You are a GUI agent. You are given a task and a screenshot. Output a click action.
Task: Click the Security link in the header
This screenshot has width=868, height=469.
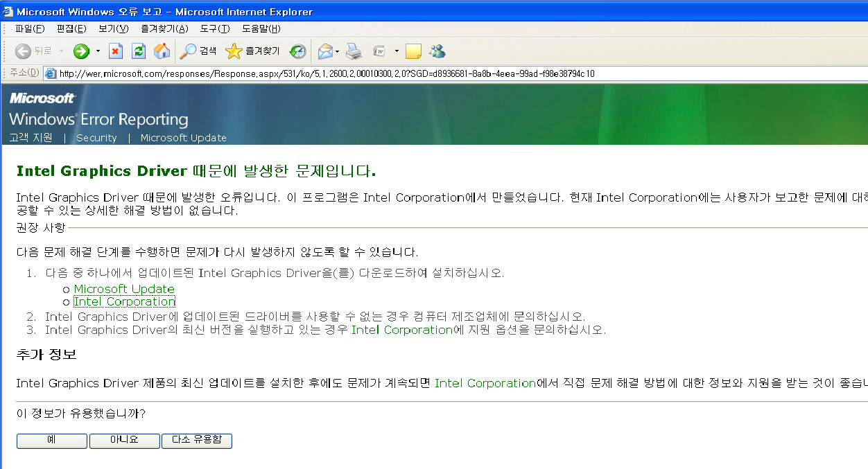point(96,138)
